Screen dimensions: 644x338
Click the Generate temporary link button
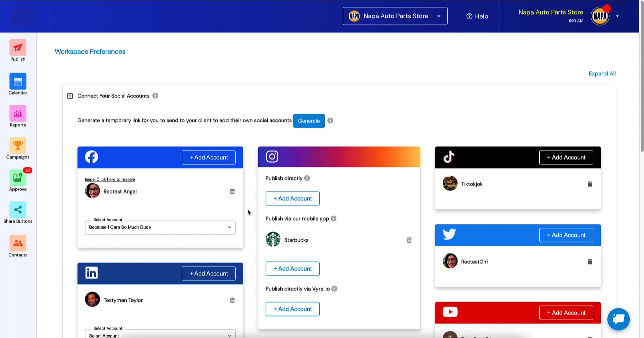[x=309, y=121]
